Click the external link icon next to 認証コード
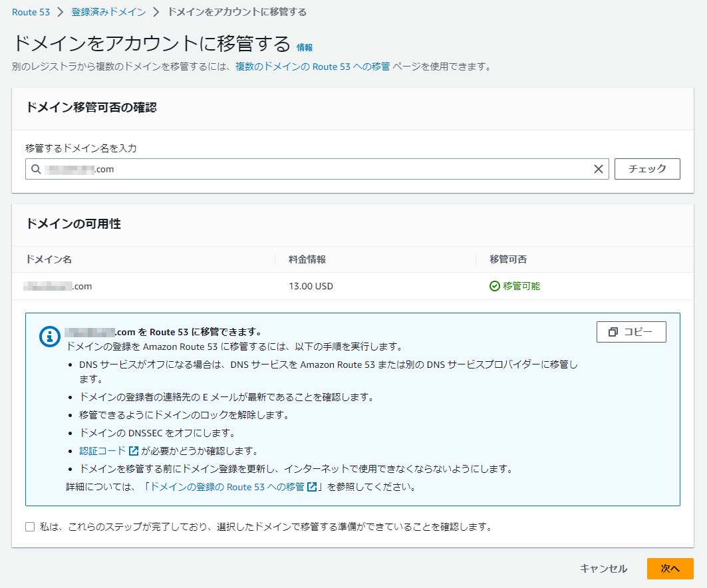This screenshot has width=707, height=588. (x=134, y=451)
